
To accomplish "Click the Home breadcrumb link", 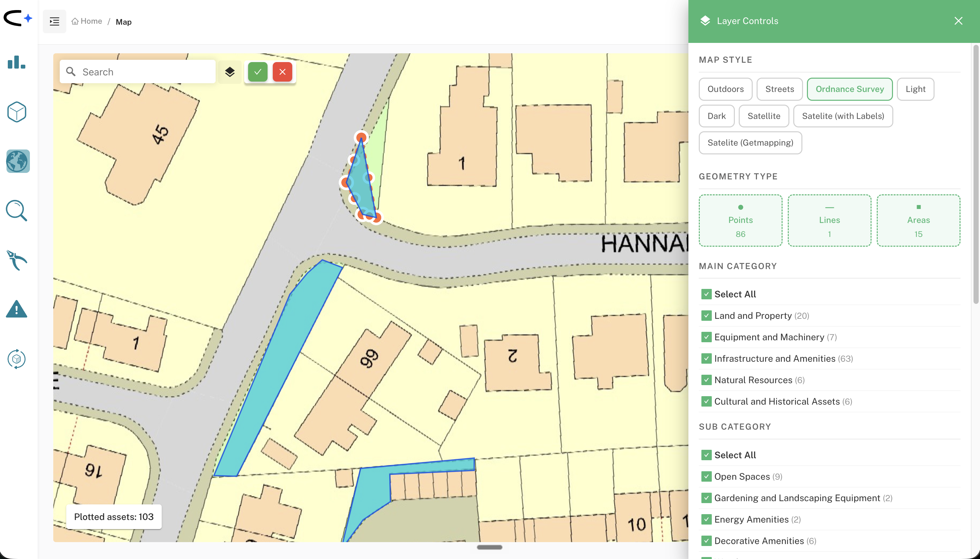I will [x=87, y=21].
